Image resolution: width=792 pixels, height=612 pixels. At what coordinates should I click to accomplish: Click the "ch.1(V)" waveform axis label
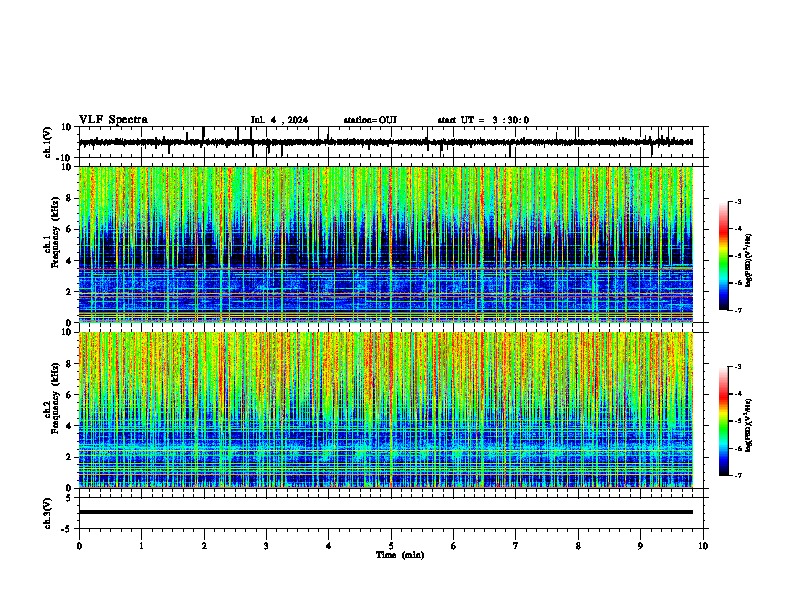click(48, 142)
